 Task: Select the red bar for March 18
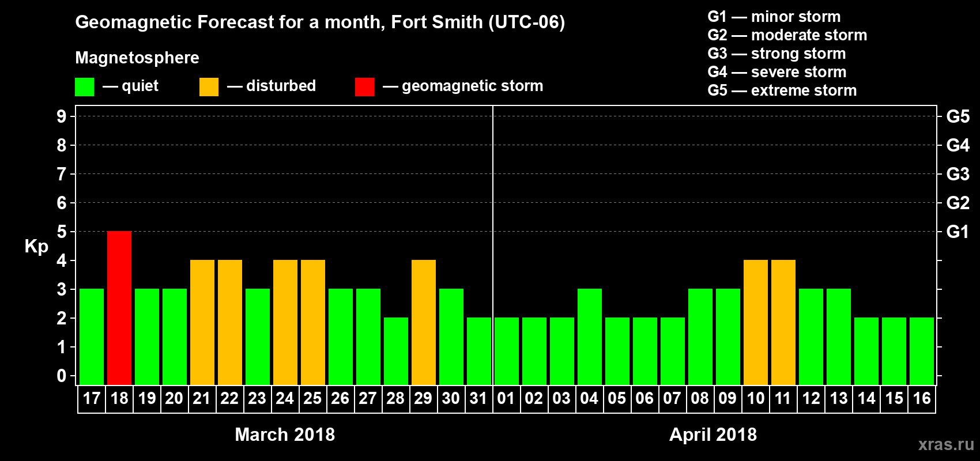tap(119, 308)
